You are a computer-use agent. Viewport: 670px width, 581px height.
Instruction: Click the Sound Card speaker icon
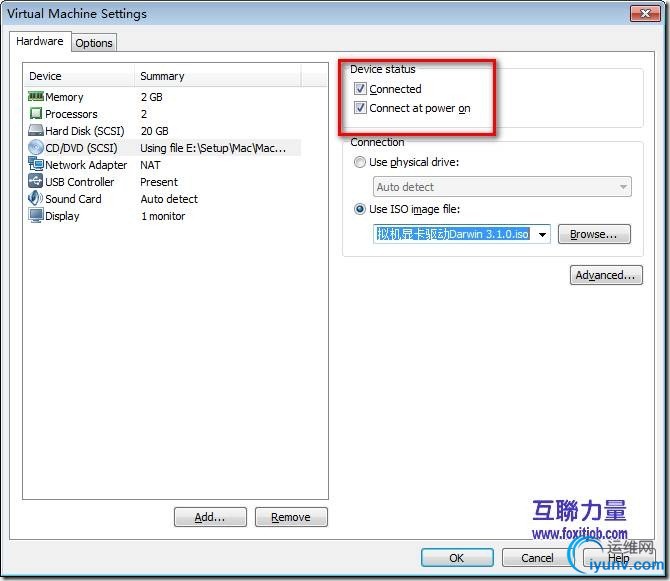click(36, 198)
